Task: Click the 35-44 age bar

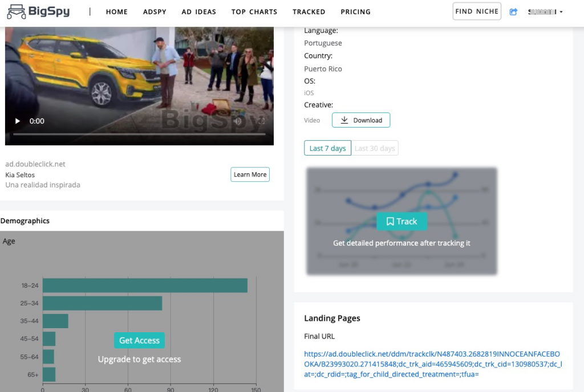Action: point(55,321)
